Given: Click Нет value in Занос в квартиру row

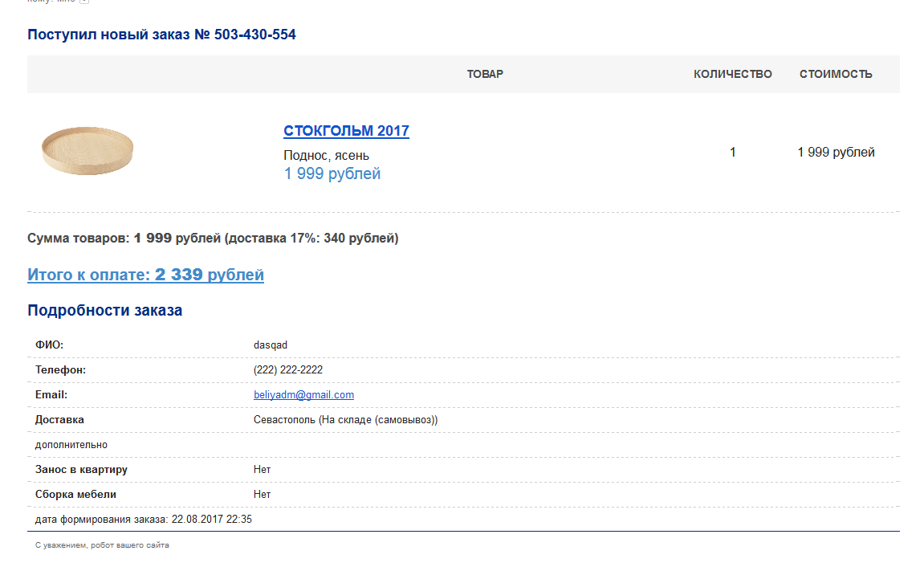Looking at the screenshot, I should pos(263,470).
